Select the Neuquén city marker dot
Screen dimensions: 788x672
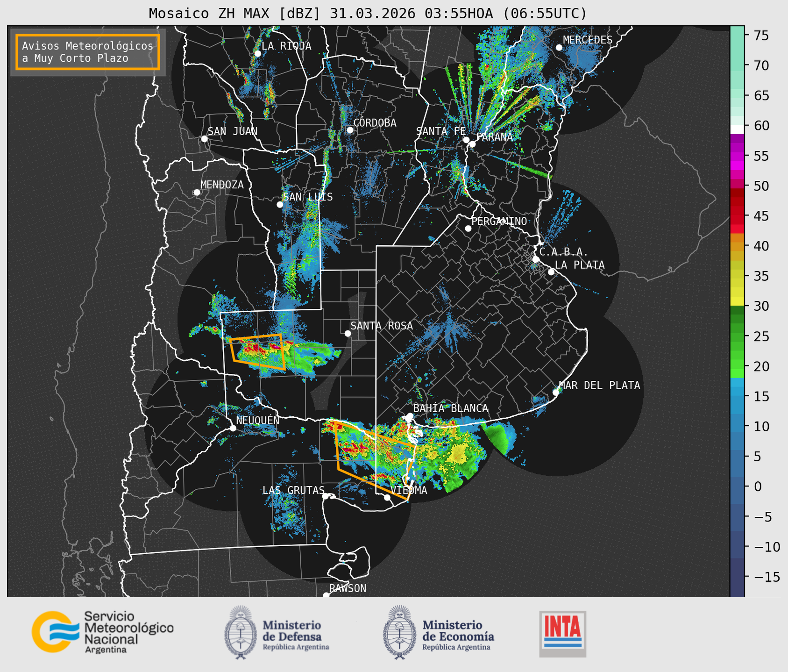(233, 428)
